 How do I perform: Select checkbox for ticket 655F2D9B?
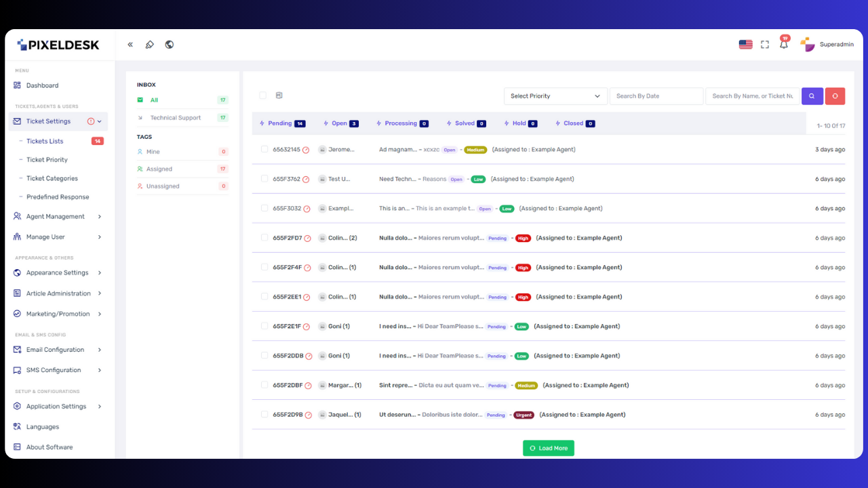[264, 414]
